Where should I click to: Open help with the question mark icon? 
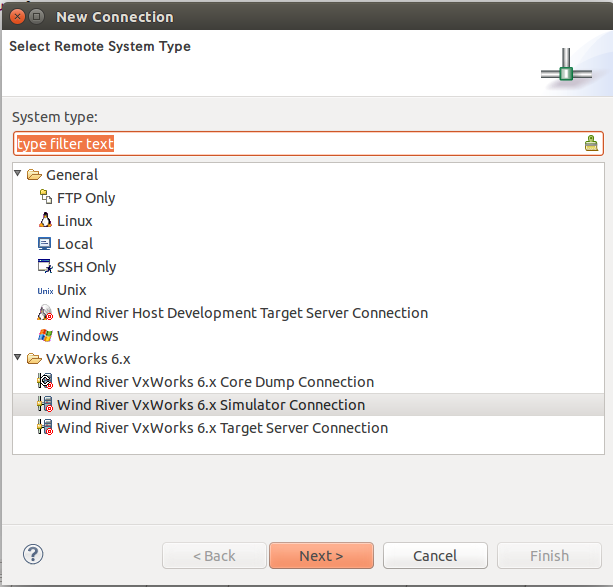tap(33, 554)
